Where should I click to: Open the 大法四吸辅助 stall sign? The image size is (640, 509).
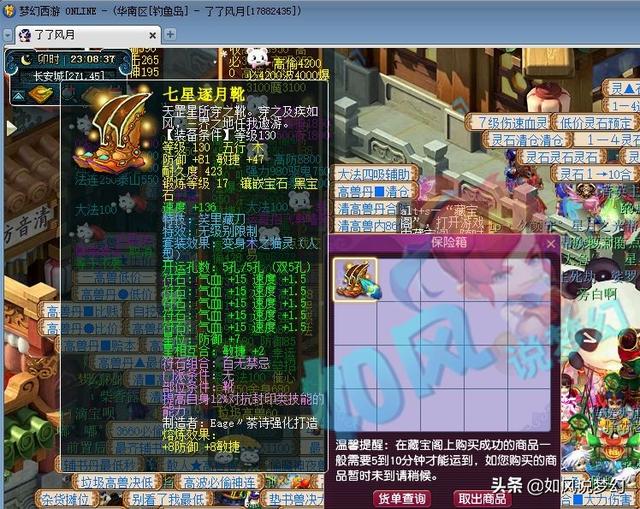376,174
